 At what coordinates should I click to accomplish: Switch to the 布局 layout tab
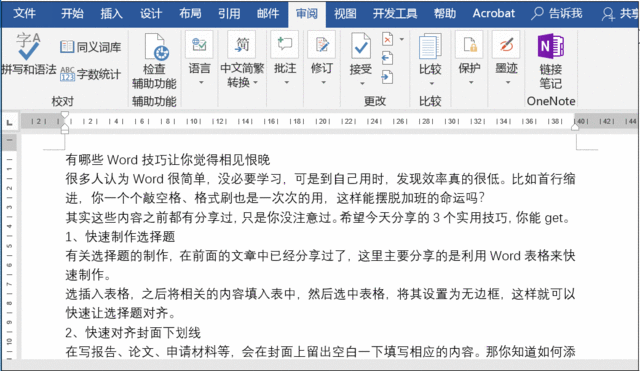coord(190,13)
